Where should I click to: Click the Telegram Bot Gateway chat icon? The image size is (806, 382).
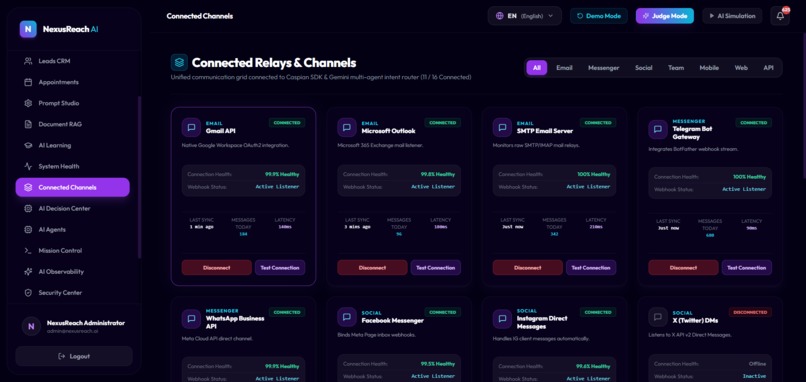tap(658, 130)
